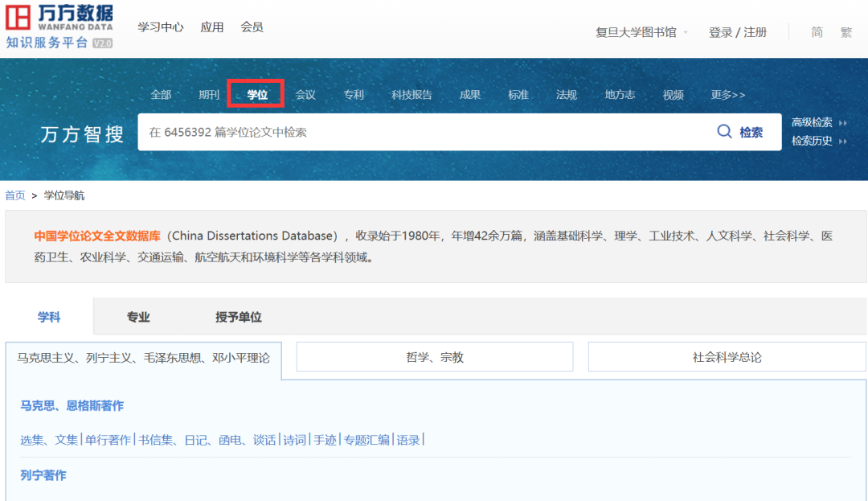Open 马克思、恩格斯著作 heading
Image resolution: width=868 pixels, height=501 pixels.
pos(72,406)
